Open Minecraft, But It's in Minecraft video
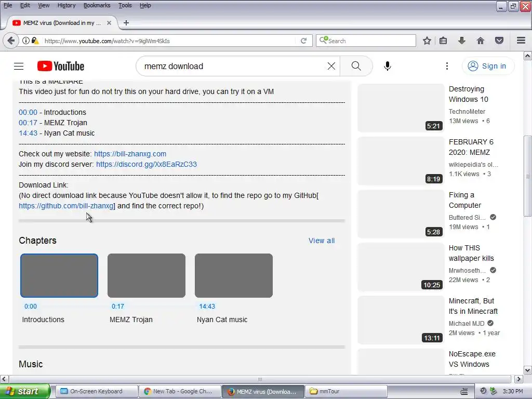This screenshot has width=532, height=399. click(473, 306)
